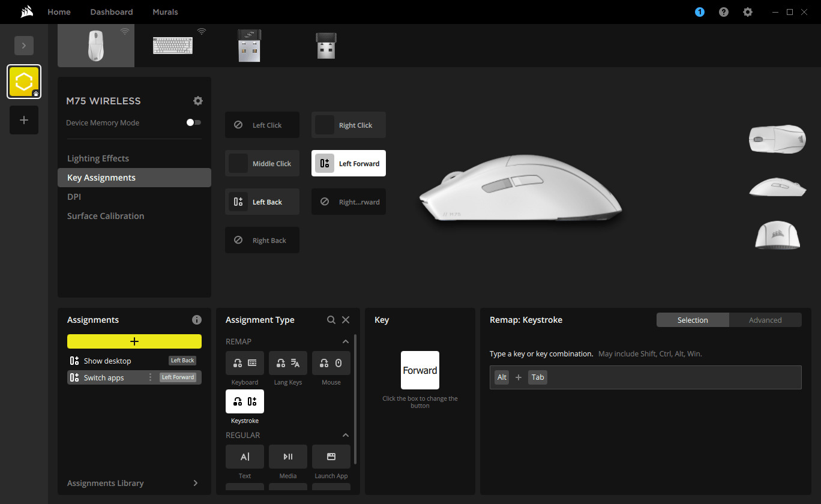
Task: Select the Switch apps assignment
Action: point(134,377)
